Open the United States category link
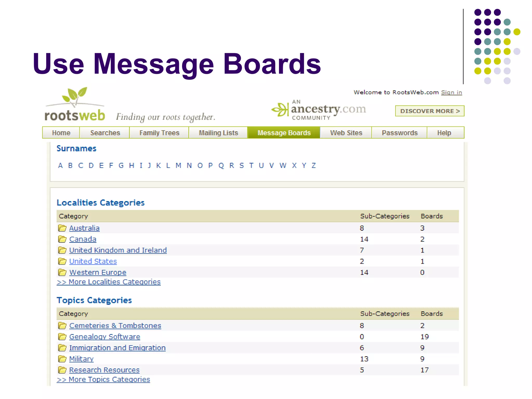This screenshot has width=532, height=399. tap(93, 261)
